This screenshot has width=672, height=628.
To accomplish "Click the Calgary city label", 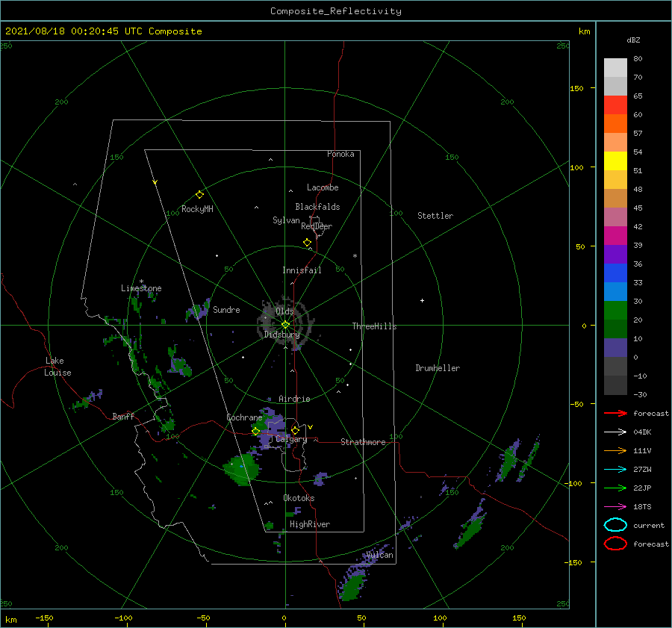I will tap(291, 439).
